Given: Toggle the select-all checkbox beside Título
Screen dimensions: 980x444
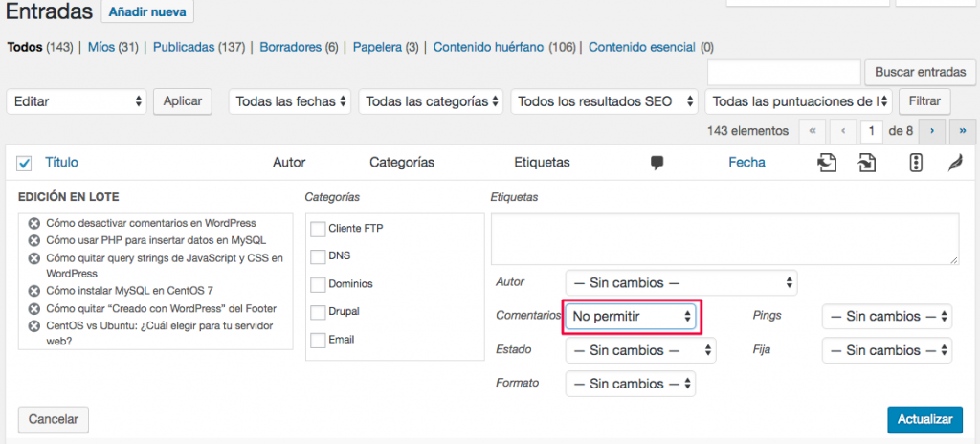Looking at the screenshot, I should (x=25, y=164).
